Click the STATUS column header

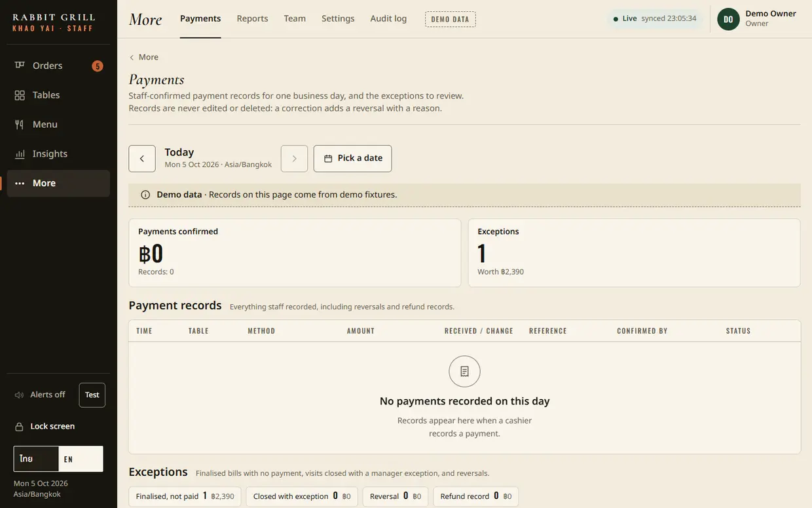739,331
